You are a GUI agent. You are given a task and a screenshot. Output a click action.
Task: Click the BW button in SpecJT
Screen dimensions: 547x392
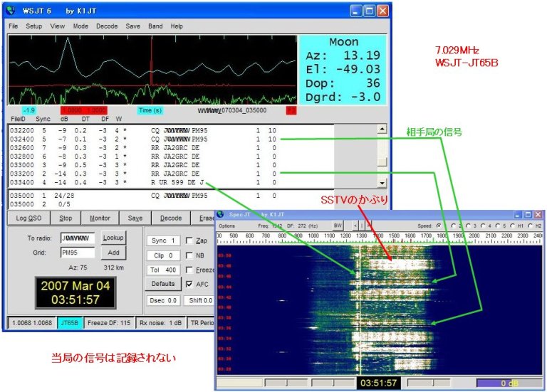point(338,226)
